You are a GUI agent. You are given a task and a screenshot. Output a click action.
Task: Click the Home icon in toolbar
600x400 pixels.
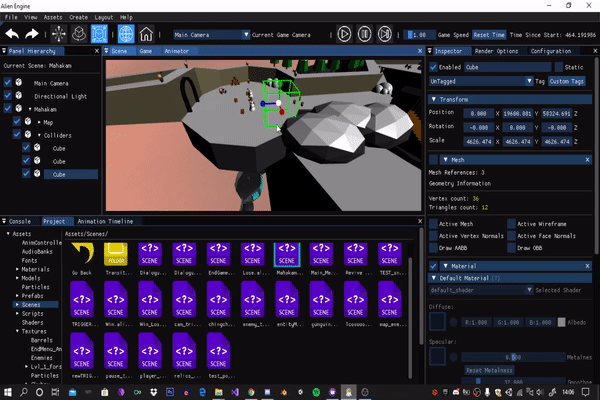pyautogui.click(x=146, y=34)
